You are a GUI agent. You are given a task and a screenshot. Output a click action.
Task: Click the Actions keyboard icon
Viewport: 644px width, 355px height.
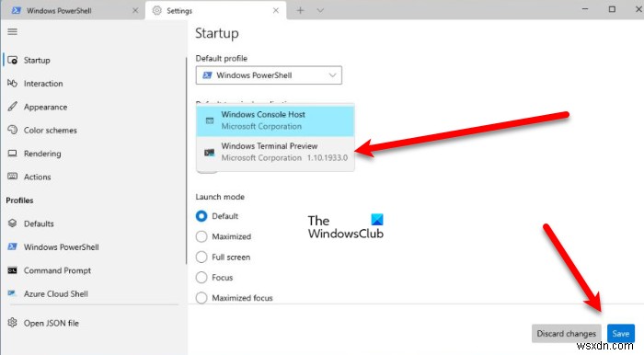[x=12, y=177]
